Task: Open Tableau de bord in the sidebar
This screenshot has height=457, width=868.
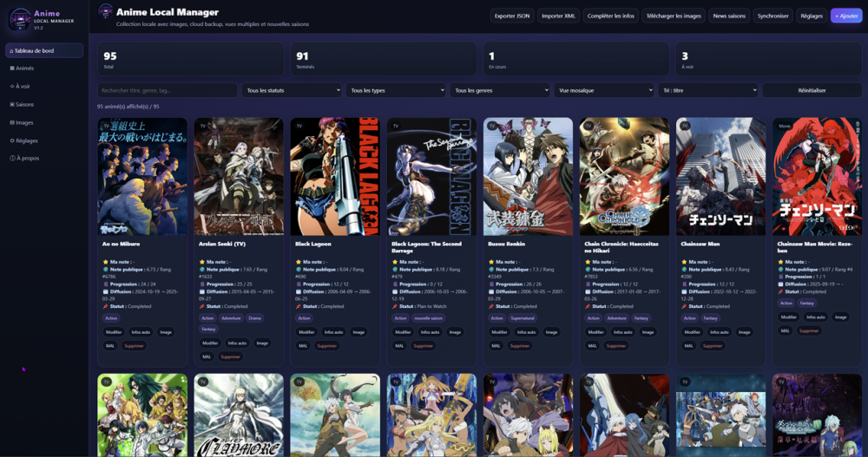Action: (x=44, y=50)
